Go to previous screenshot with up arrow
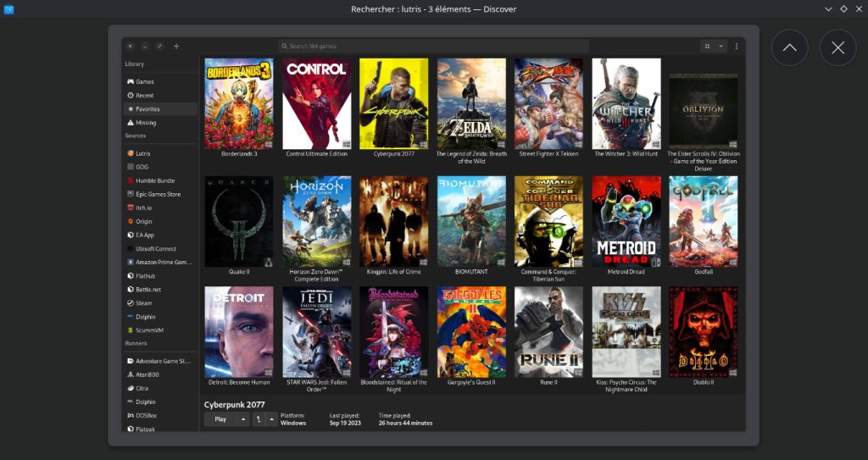This screenshot has width=868, height=460. (789, 47)
